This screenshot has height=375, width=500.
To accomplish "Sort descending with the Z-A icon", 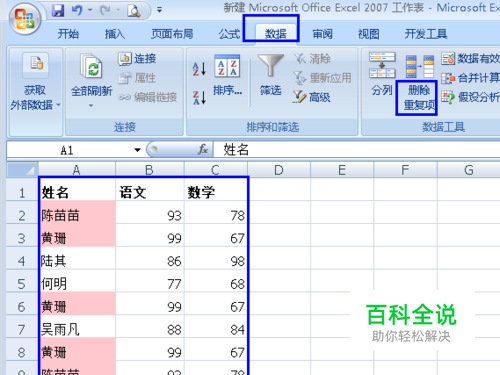I will [x=199, y=98].
